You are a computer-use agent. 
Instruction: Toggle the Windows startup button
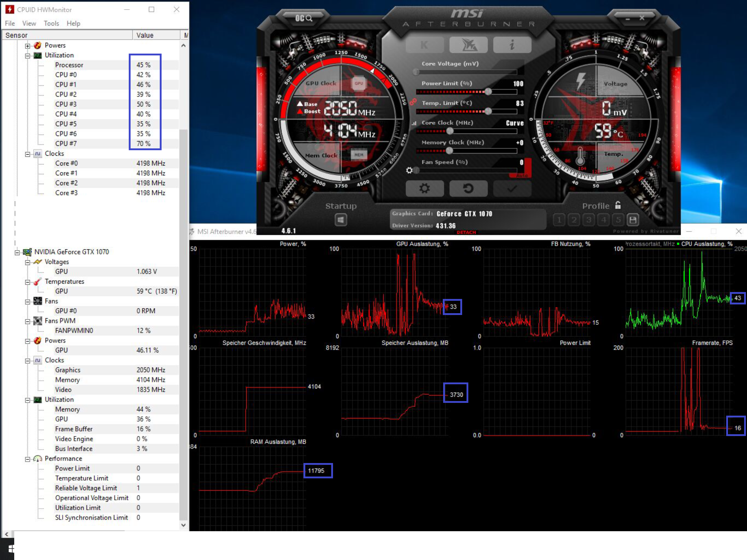click(341, 220)
